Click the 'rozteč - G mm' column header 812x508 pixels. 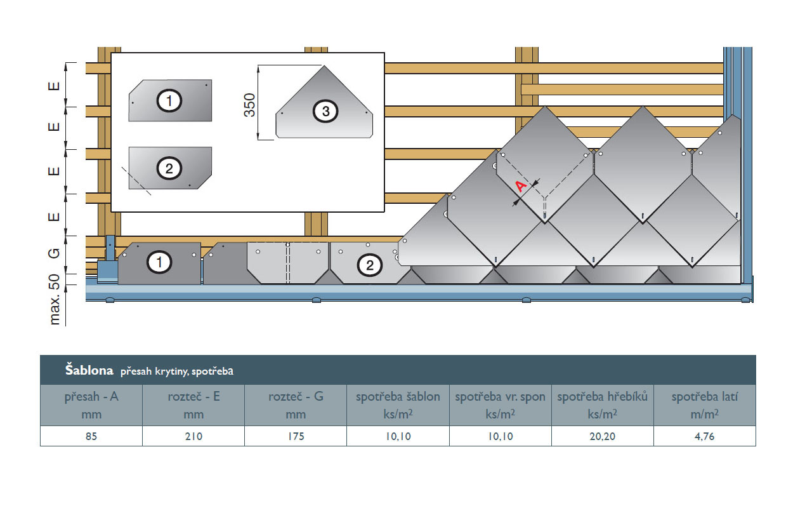point(296,405)
